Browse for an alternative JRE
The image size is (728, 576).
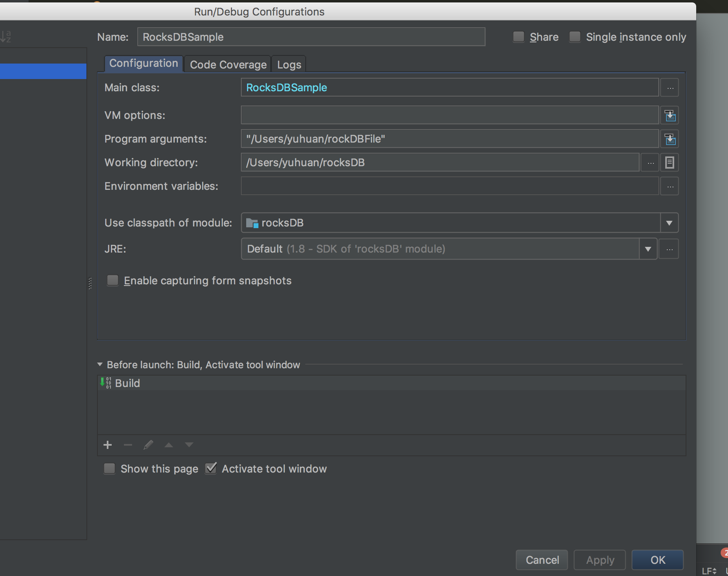tap(669, 249)
